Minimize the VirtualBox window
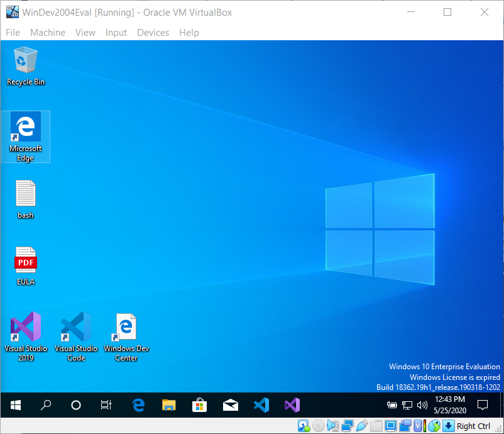504x434 pixels. click(411, 12)
